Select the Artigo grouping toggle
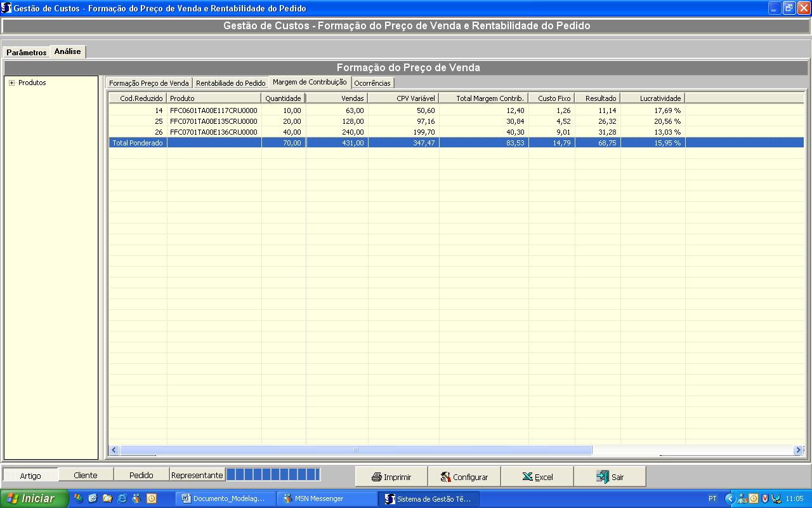The width and height of the screenshot is (812, 508). 30,475
